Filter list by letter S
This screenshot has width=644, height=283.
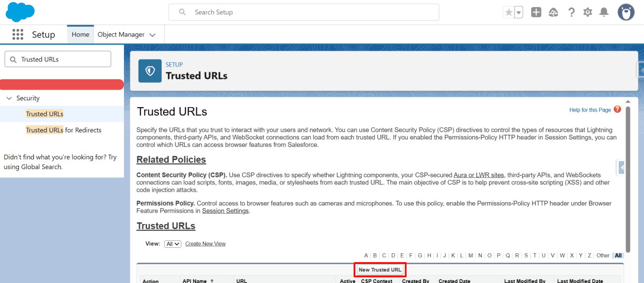(526, 256)
